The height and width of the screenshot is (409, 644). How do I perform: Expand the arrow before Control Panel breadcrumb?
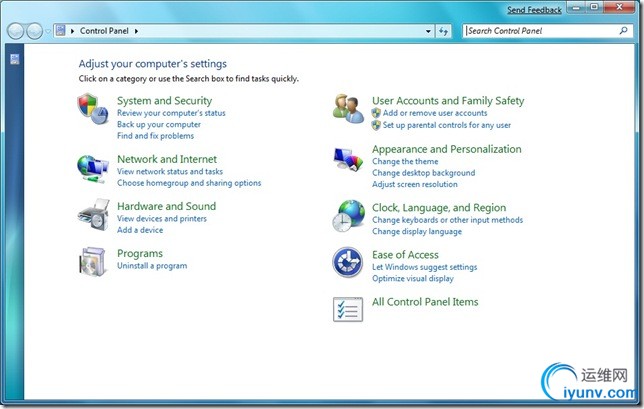pyautogui.click(x=72, y=31)
